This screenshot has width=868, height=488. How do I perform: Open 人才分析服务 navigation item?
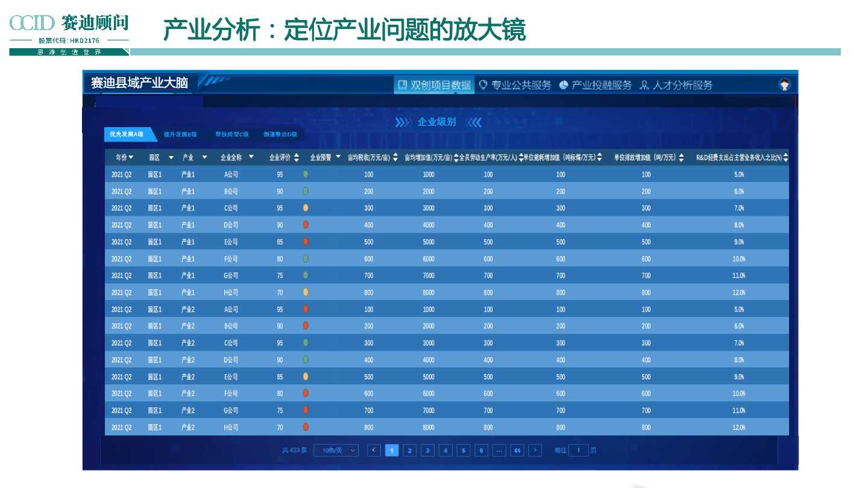coord(676,85)
